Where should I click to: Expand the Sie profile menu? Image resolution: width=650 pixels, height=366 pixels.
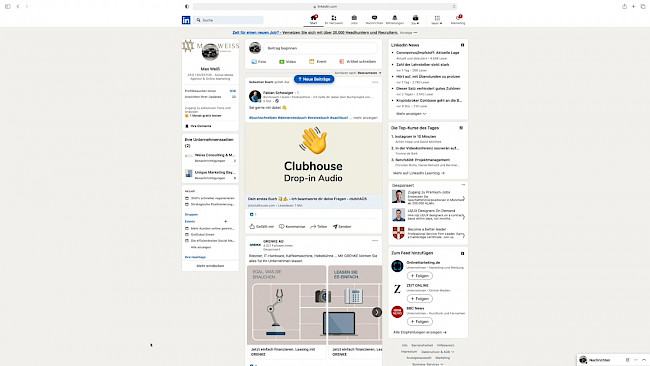415,20
